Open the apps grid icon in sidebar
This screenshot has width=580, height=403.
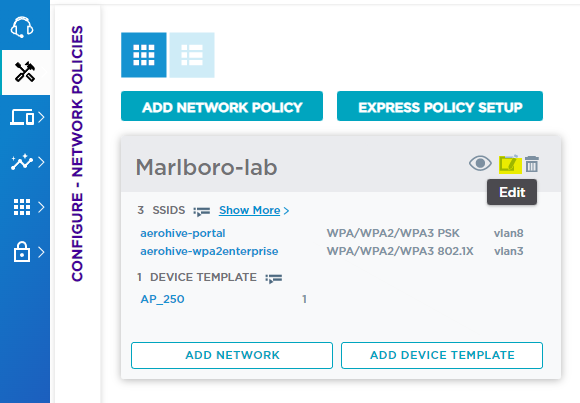coord(22,207)
